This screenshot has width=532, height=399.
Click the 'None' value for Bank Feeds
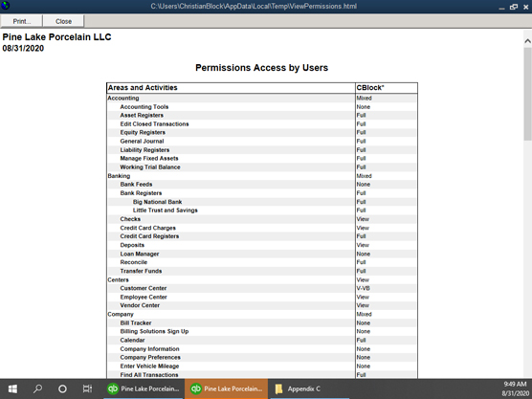click(x=364, y=185)
